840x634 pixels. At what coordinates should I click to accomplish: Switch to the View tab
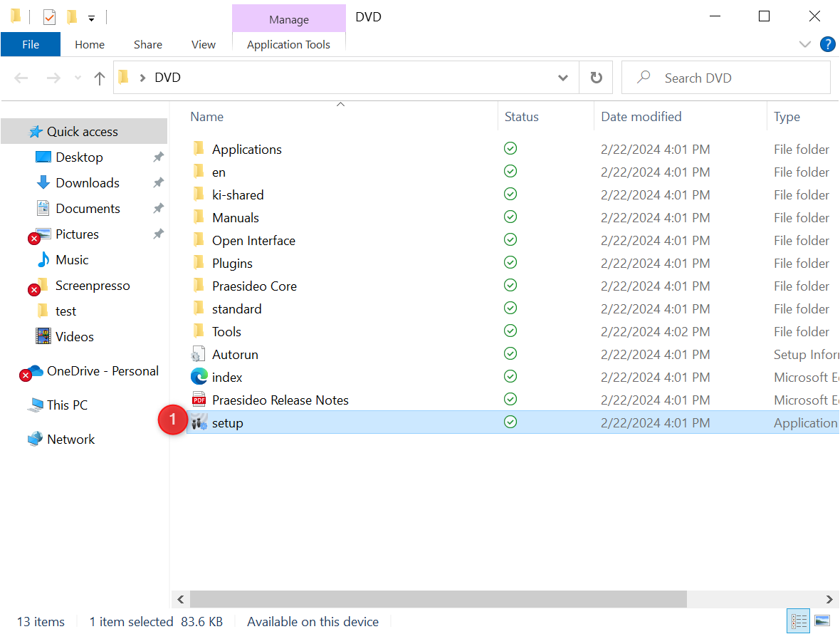point(203,44)
